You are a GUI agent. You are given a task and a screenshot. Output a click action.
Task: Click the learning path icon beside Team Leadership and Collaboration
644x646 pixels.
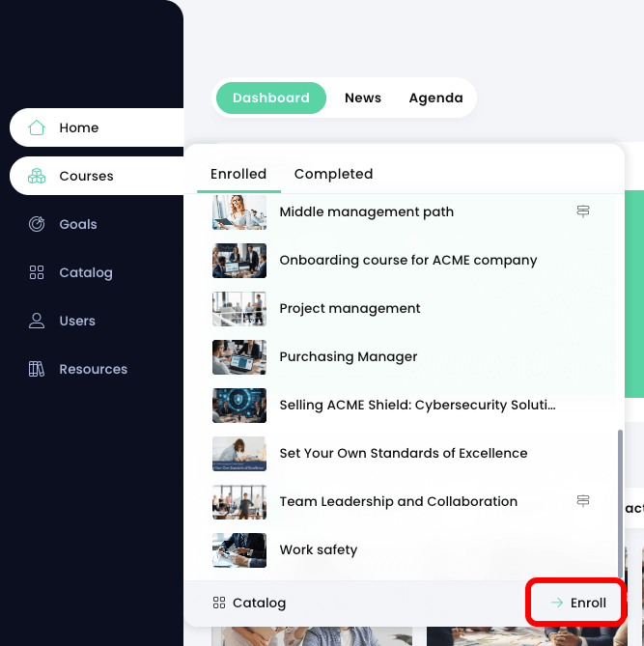[582, 501]
